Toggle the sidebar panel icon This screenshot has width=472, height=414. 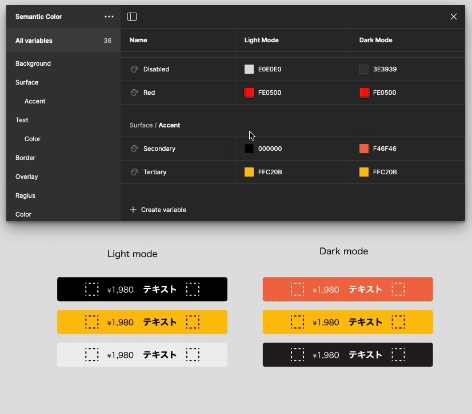[132, 17]
